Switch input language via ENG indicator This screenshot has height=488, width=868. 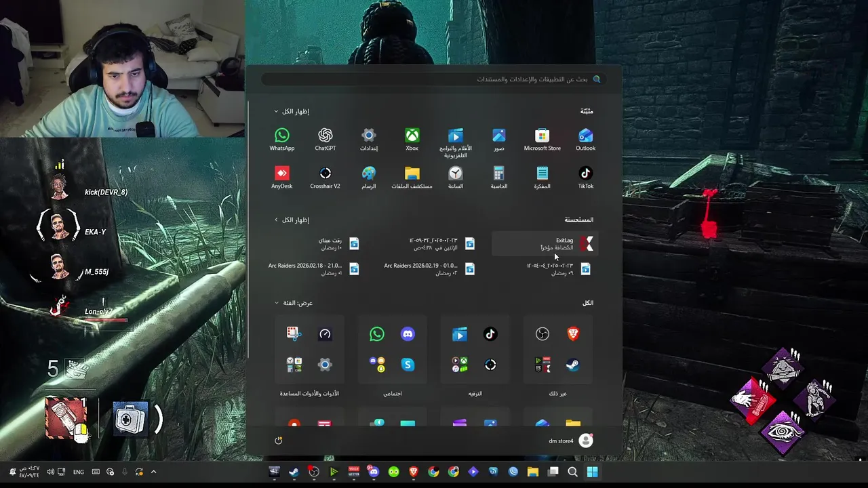(79, 472)
